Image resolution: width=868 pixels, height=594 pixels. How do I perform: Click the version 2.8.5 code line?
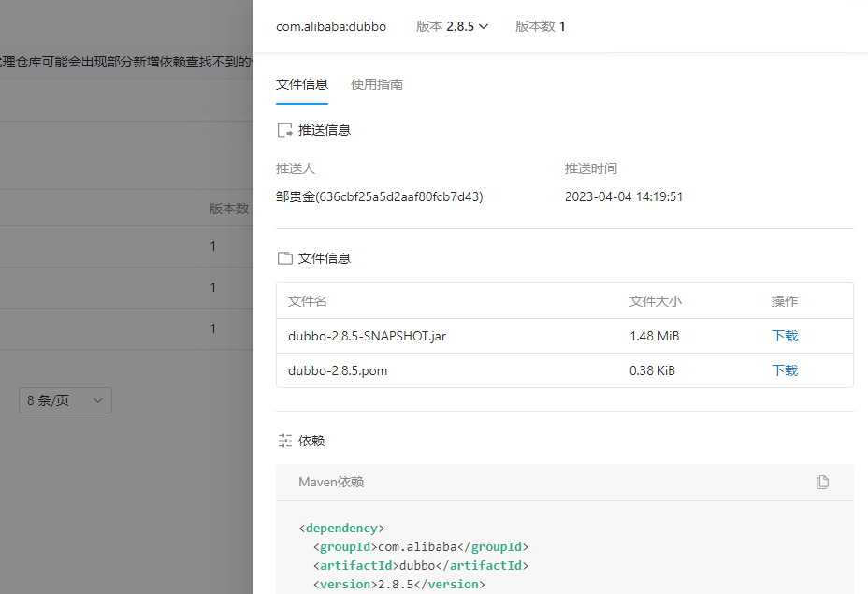click(x=399, y=585)
